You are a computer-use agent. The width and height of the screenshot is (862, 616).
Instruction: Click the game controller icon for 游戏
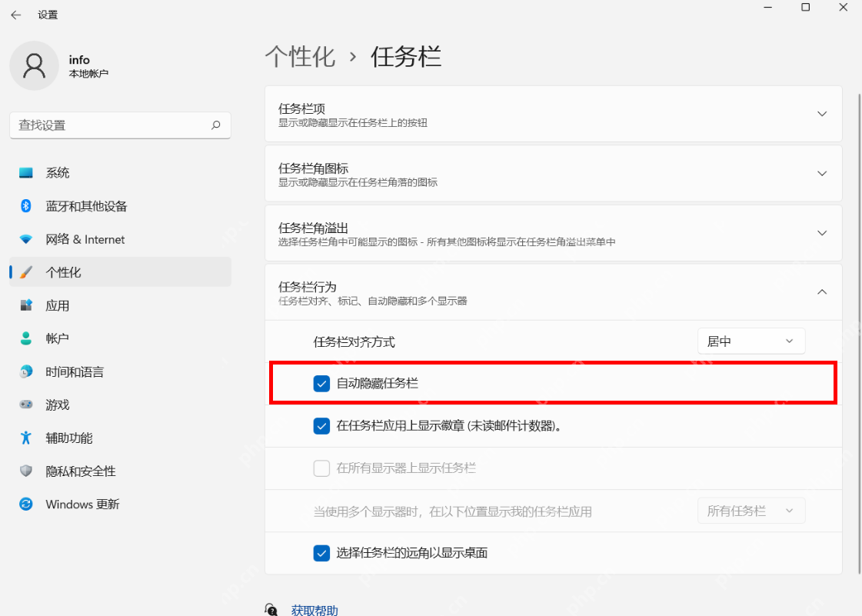[x=26, y=405]
